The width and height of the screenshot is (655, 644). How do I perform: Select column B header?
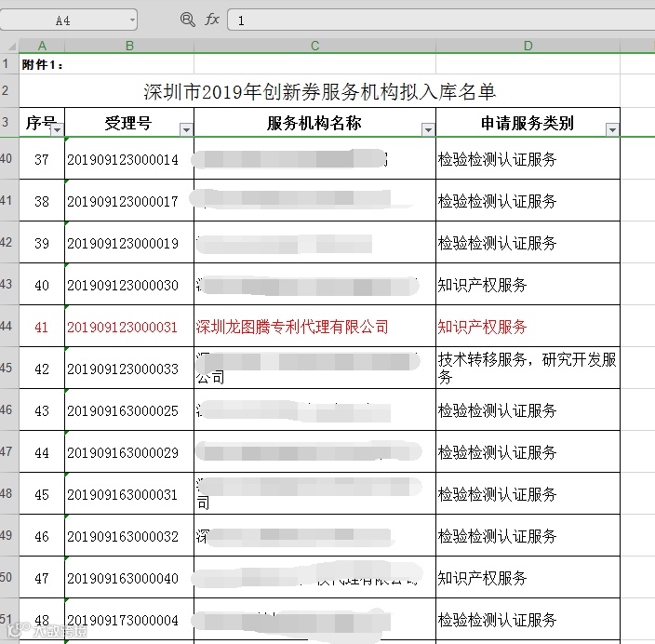[129, 46]
